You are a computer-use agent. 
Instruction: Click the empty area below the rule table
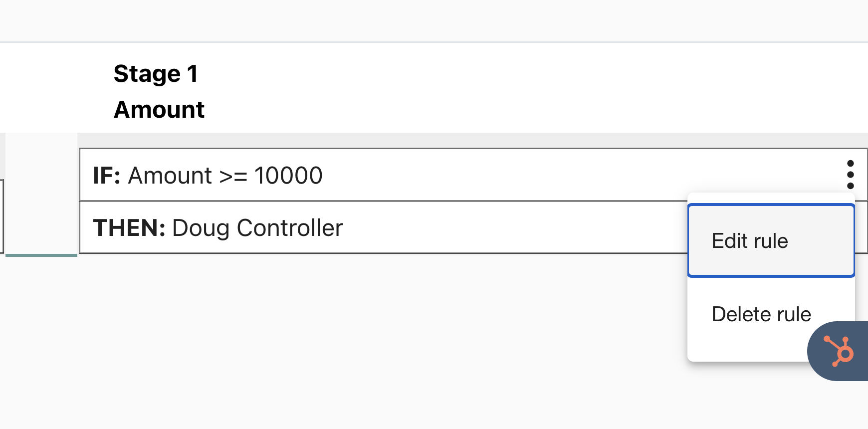point(349,339)
